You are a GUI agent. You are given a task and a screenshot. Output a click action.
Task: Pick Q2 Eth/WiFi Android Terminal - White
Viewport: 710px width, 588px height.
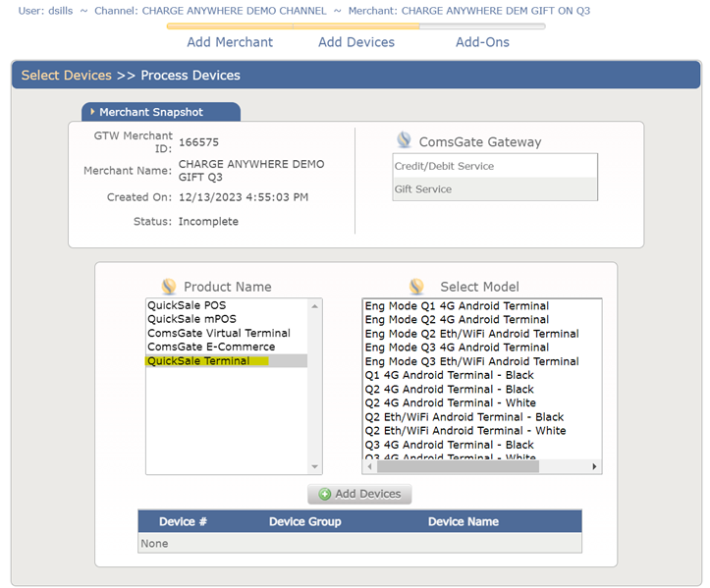464,431
